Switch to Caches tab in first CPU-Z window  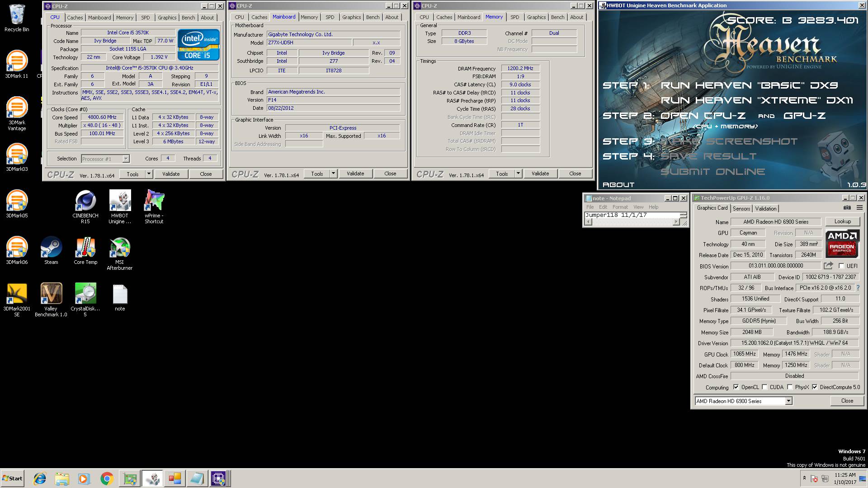[x=75, y=17]
